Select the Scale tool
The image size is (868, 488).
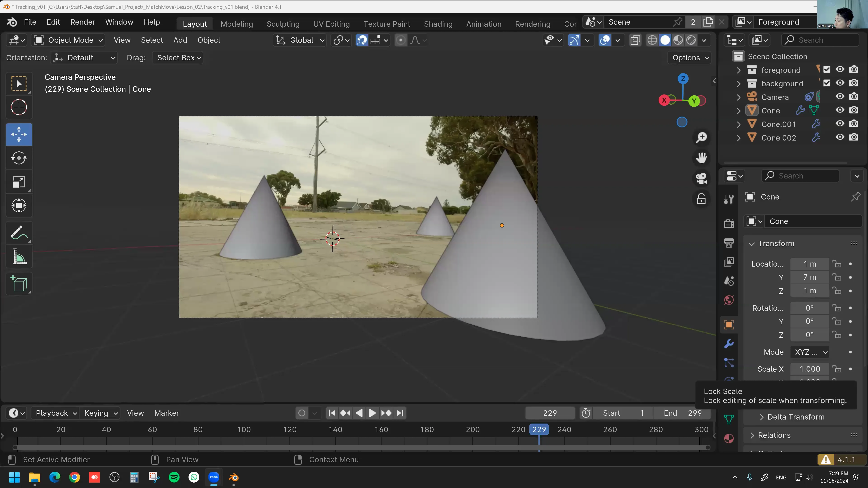pyautogui.click(x=19, y=182)
